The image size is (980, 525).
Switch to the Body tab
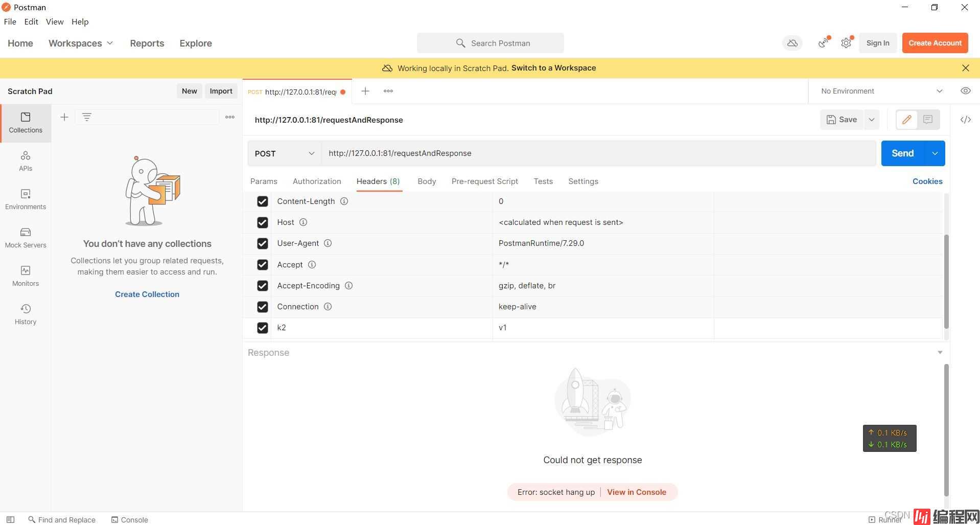(x=427, y=181)
